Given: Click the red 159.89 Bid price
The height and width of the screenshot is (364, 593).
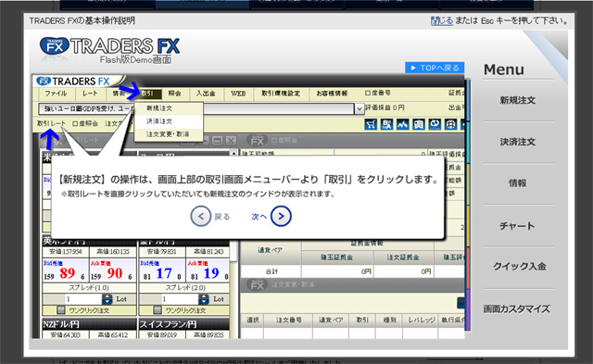Looking at the screenshot, I should pyautogui.click(x=67, y=273).
